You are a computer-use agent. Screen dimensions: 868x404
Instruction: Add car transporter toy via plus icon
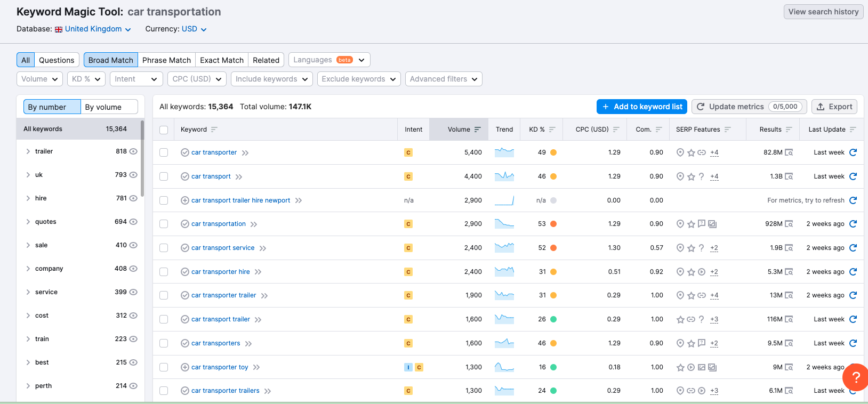pos(185,367)
